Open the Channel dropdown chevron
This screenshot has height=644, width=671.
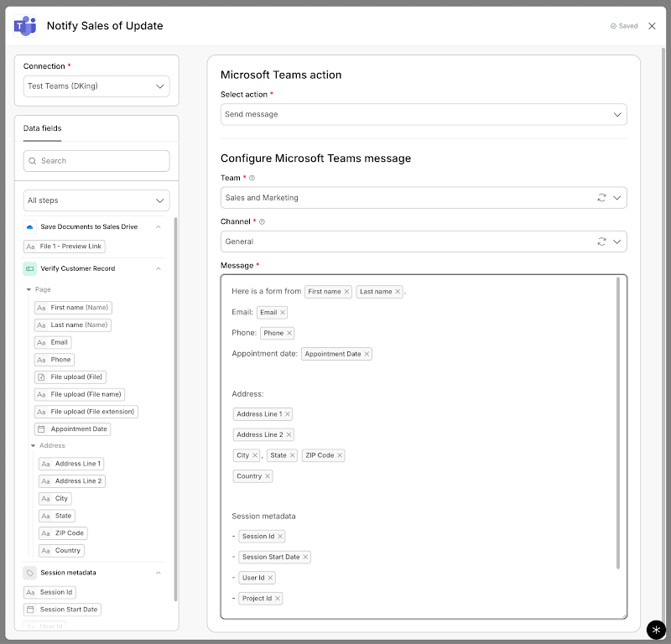click(617, 241)
